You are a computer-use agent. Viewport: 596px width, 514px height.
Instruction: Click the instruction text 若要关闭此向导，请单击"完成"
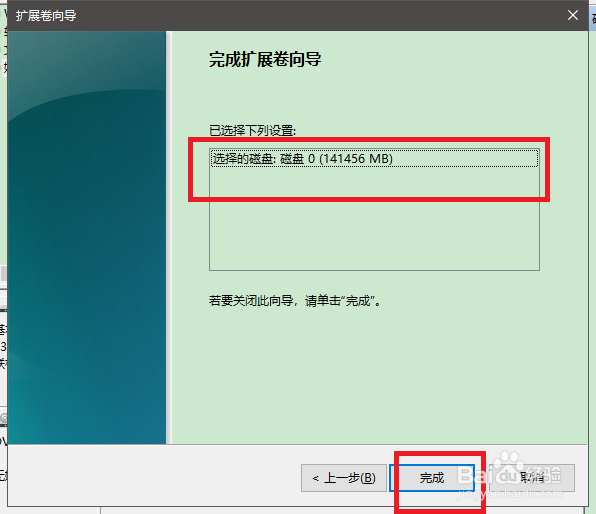click(x=295, y=301)
